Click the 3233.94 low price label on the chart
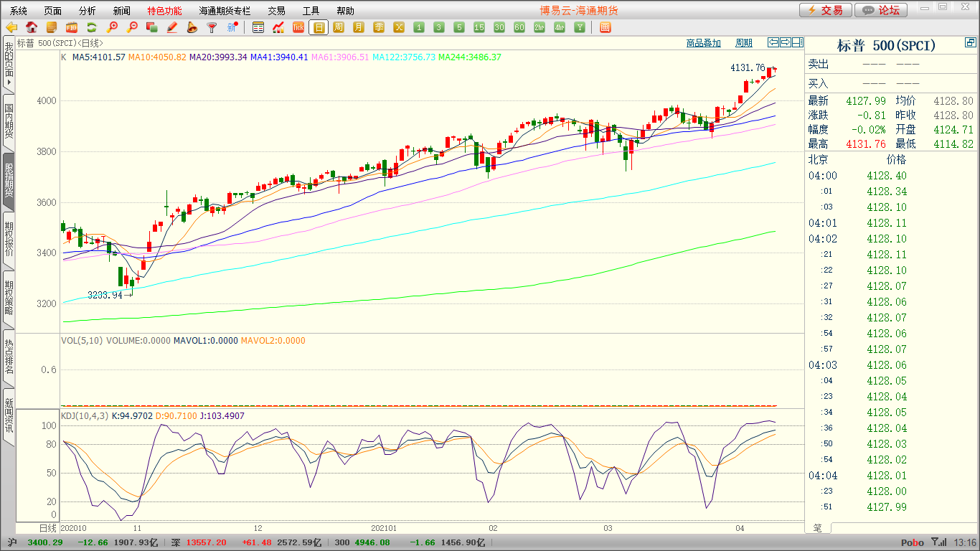This screenshot has height=551, width=980. tap(105, 295)
